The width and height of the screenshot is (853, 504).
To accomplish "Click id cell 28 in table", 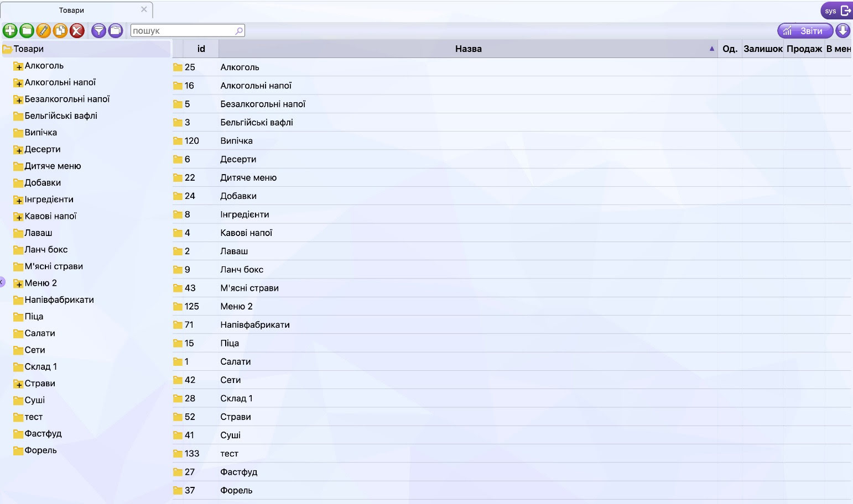I will click(190, 398).
